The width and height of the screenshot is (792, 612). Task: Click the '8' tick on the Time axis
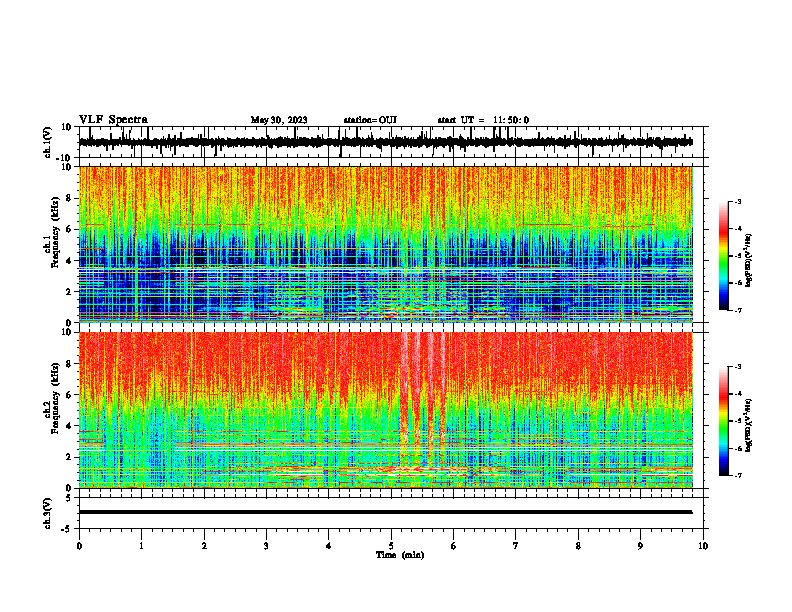(578, 546)
